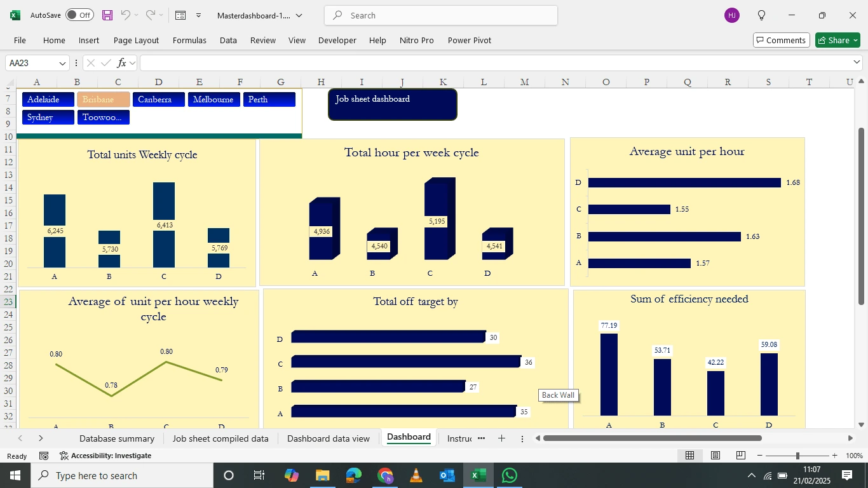Click the sheet tabs overflow ellipsis

click(481, 438)
